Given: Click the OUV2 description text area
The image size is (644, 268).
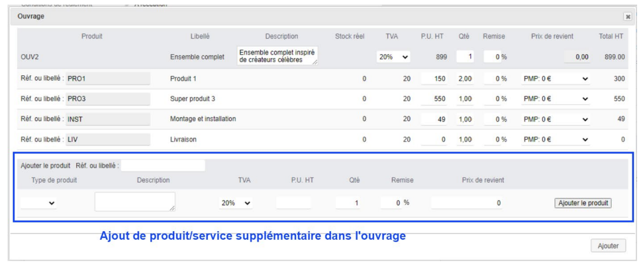Looking at the screenshot, I should [278, 55].
